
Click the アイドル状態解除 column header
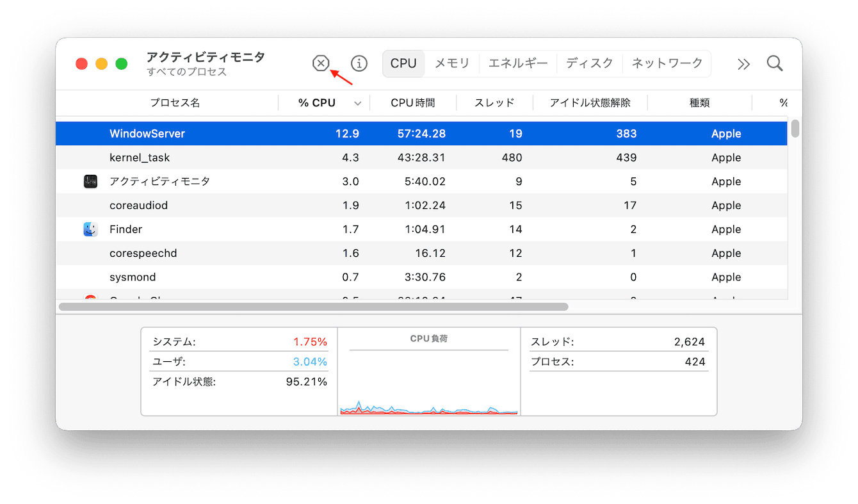(590, 102)
